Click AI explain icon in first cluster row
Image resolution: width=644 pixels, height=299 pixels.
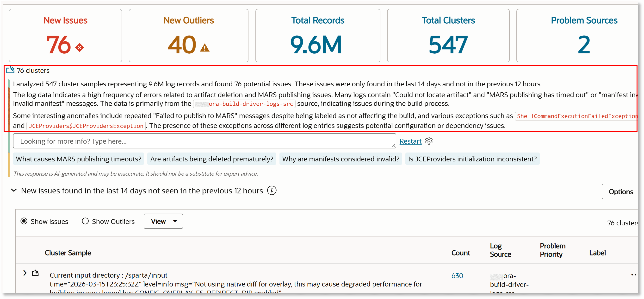click(x=36, y=273)
